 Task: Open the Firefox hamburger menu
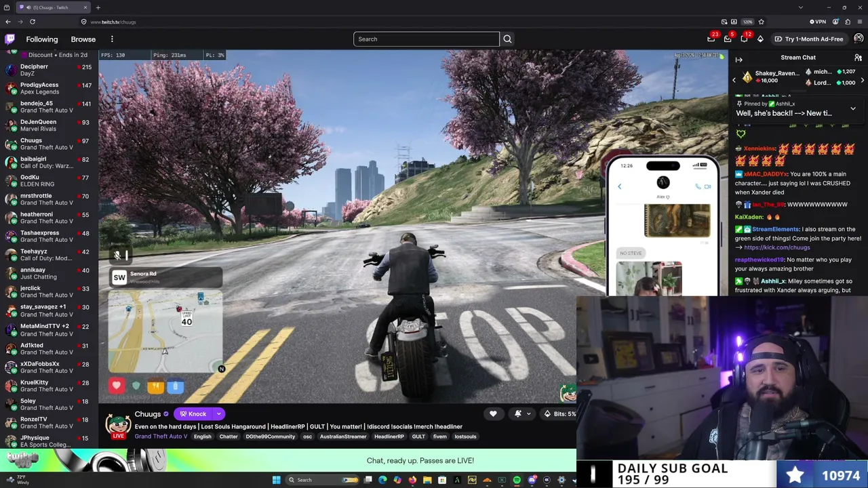pyautogui.click(x=859, y=22)
